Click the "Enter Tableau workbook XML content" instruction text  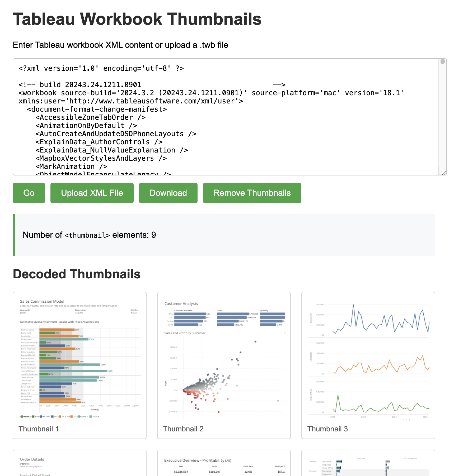point(120,45)
